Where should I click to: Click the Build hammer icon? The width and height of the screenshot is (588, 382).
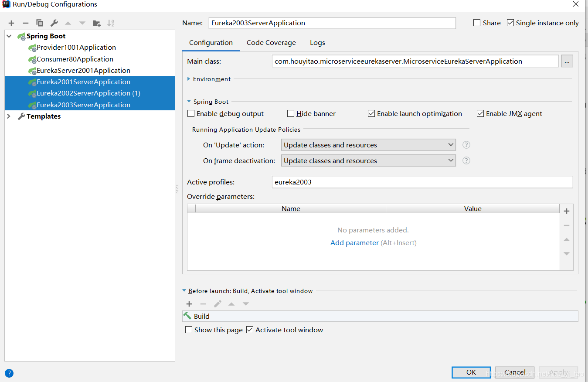[187, 316]
